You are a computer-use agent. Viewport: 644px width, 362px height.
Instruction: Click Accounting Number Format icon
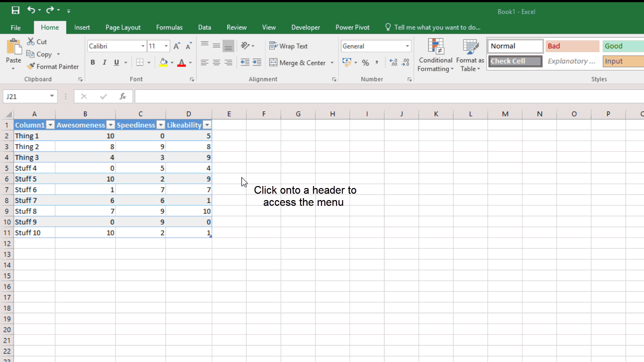(x=347, y=62)
